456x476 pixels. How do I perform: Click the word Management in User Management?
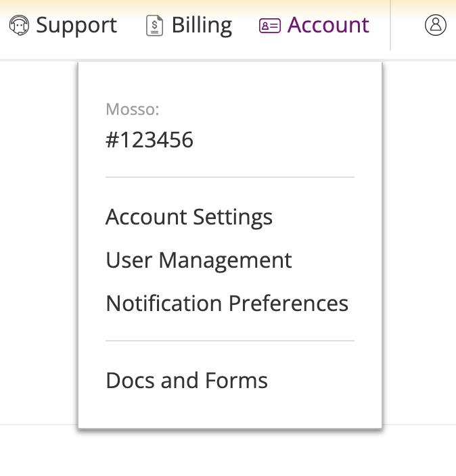225,260
